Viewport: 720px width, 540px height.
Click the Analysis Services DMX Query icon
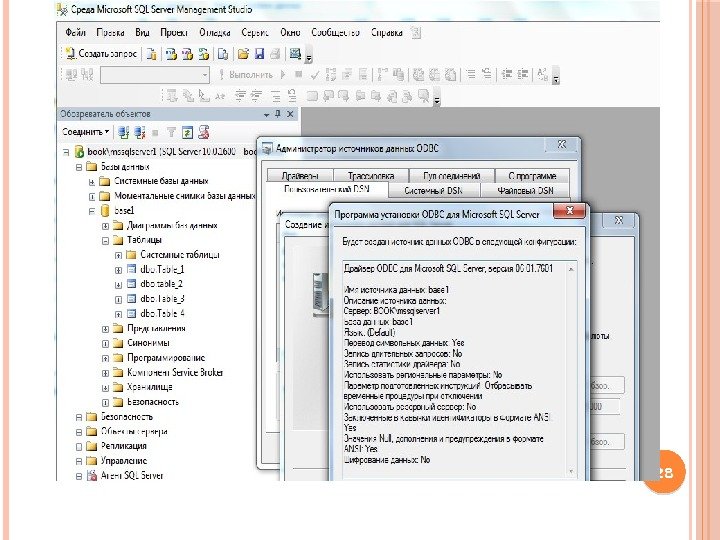click(x=187, y=54)
